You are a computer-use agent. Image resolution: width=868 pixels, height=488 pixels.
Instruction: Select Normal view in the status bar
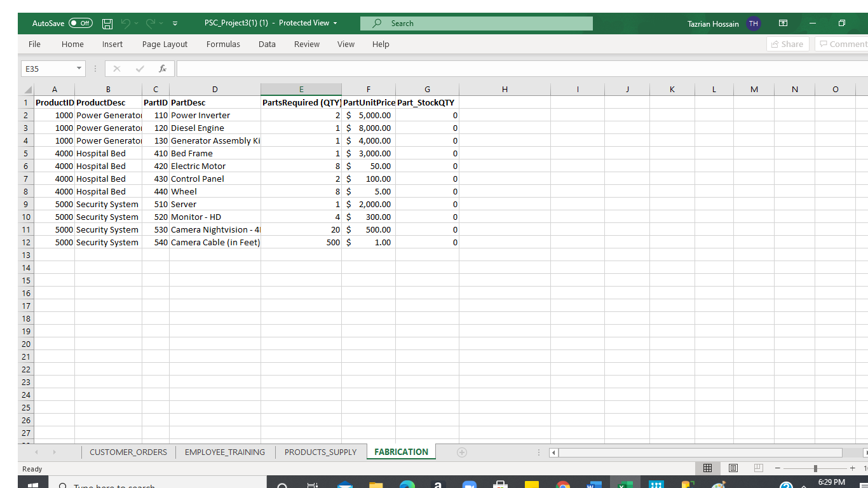tap(708, 468)
